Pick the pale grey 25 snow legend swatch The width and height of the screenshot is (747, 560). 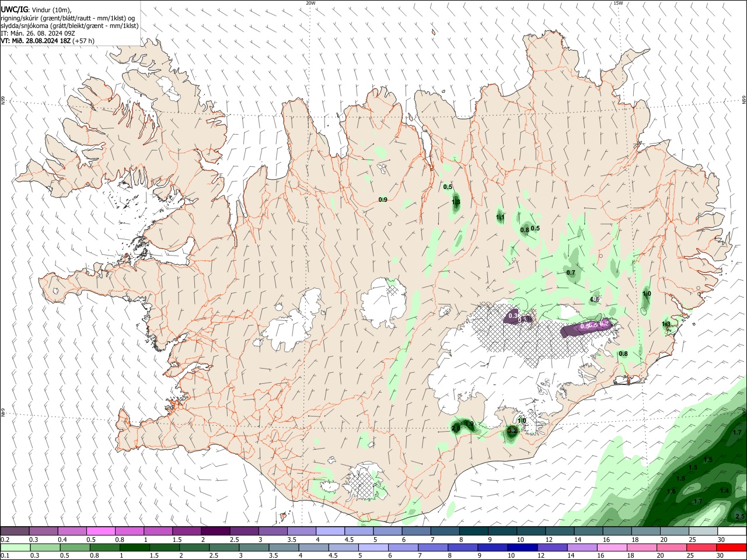tap(704, 531)
